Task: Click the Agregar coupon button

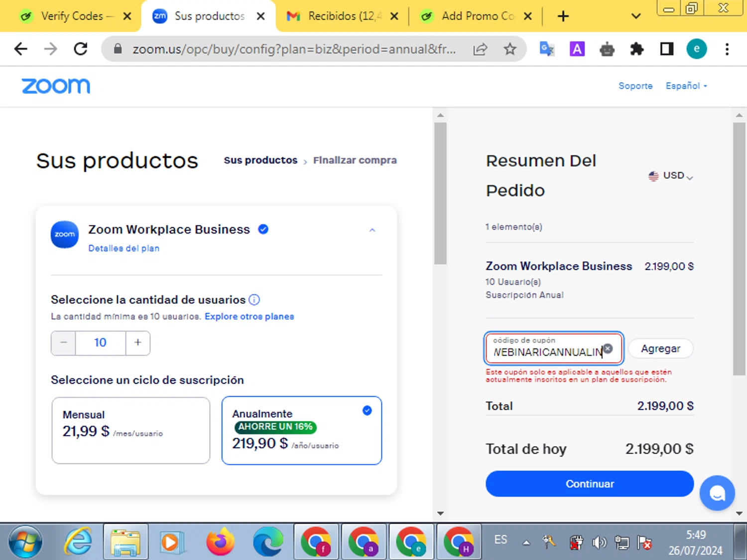Action: pyautogui.click(x=660, y=348)
